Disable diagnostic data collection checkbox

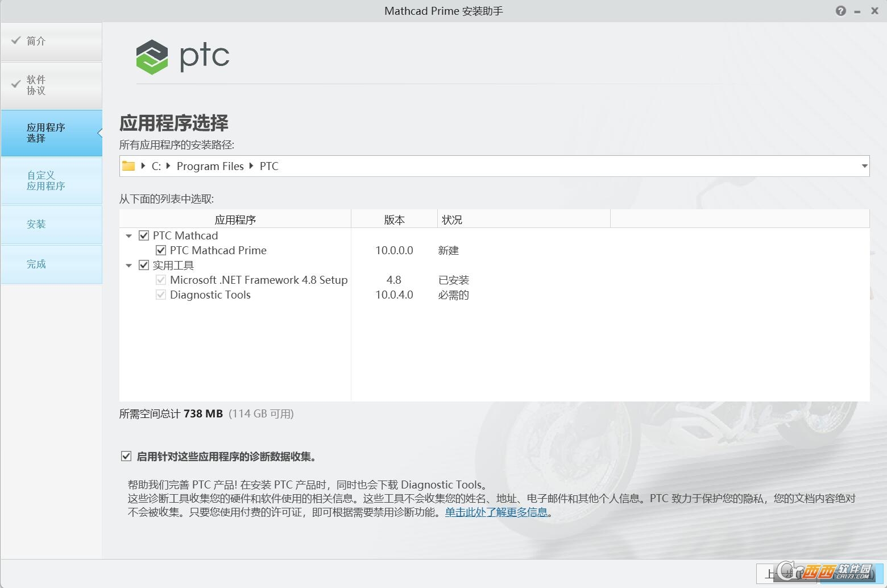click(x=126, y=456)
